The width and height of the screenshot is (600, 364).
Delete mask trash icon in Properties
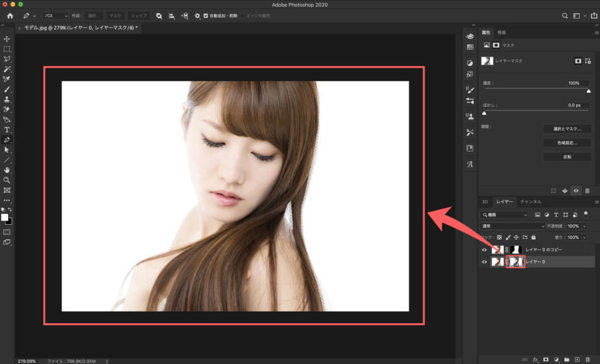pos(587,190)
